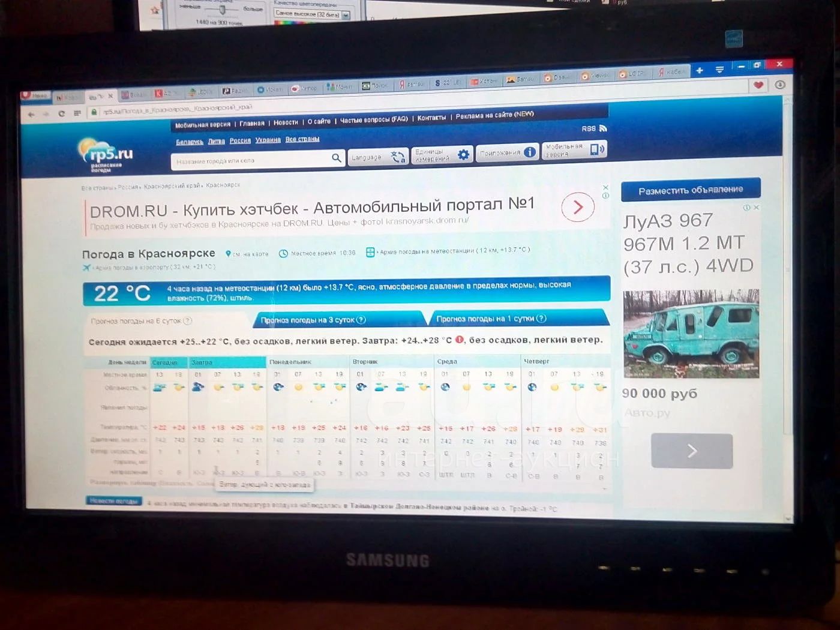Click the airplane airport archive icon
Viewport: 840px width, 630px height.
[86, 268]
